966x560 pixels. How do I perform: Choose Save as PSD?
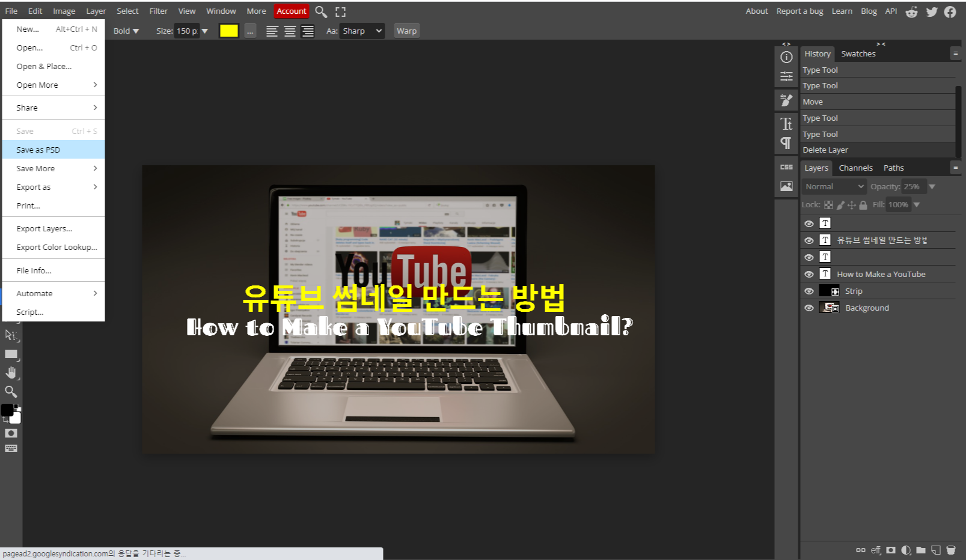[53, 150]
